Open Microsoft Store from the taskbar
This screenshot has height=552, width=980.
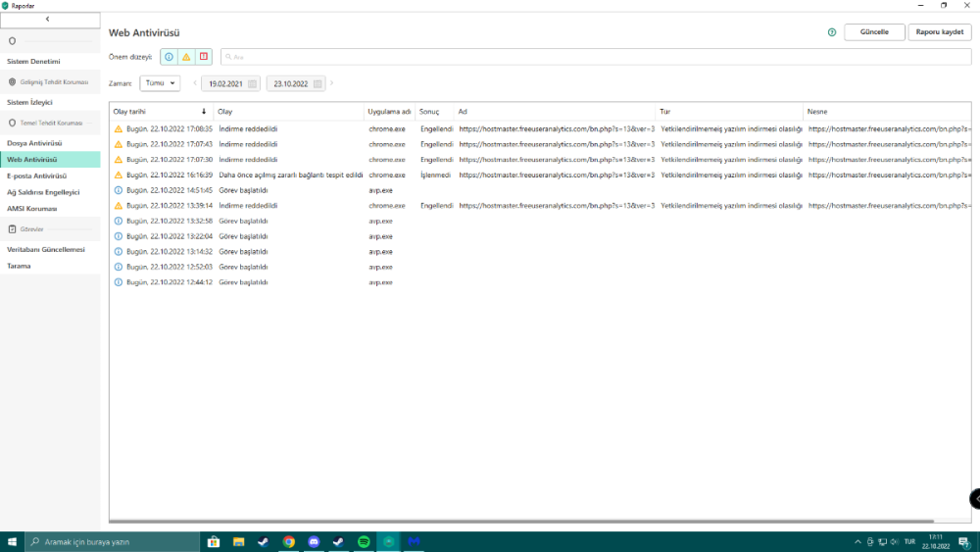[x=214, y=542]
